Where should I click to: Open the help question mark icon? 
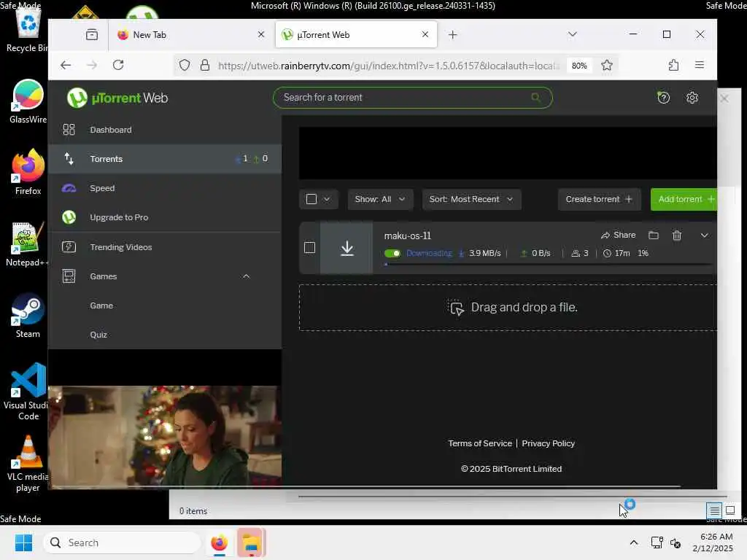click(663, 98)
